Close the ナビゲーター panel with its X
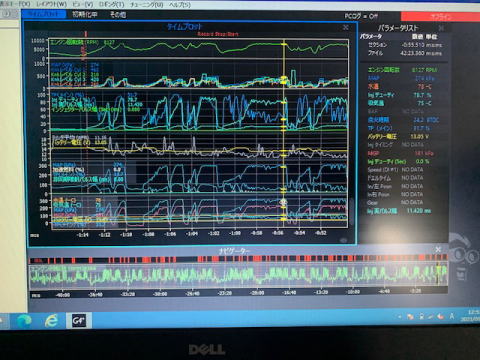The height and width of the screenshot is (360, 480). coord(438,249)
